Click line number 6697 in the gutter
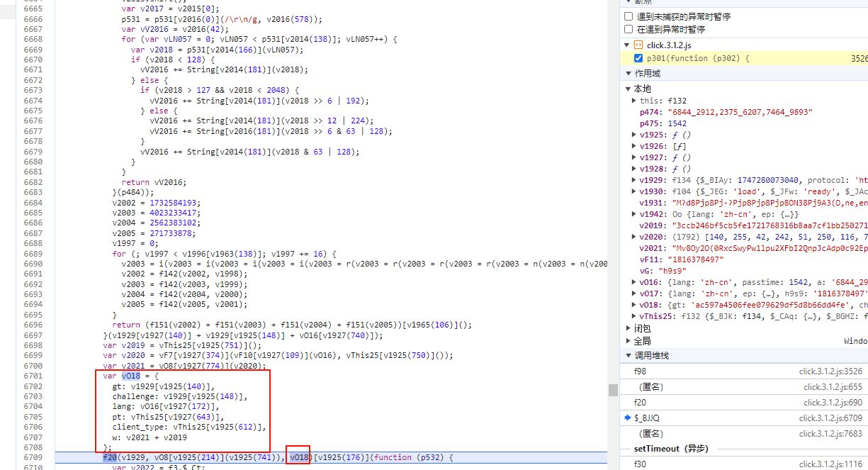868x470 pixels. click(x=33, y=335)
